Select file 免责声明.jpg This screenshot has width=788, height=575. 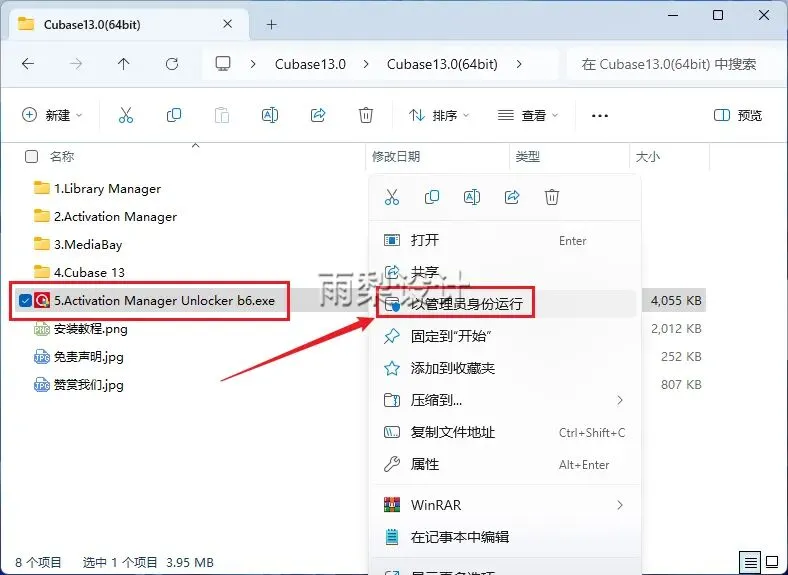point(88,357)
